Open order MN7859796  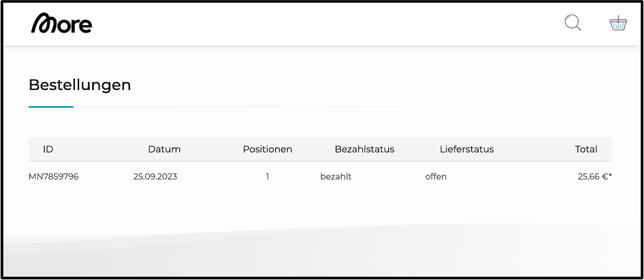tap(54, 176)
